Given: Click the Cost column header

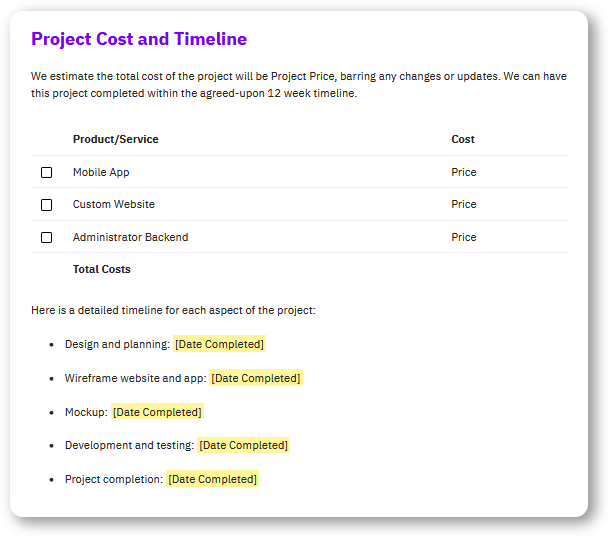Looking at the screenshot, I should (463, 139).
